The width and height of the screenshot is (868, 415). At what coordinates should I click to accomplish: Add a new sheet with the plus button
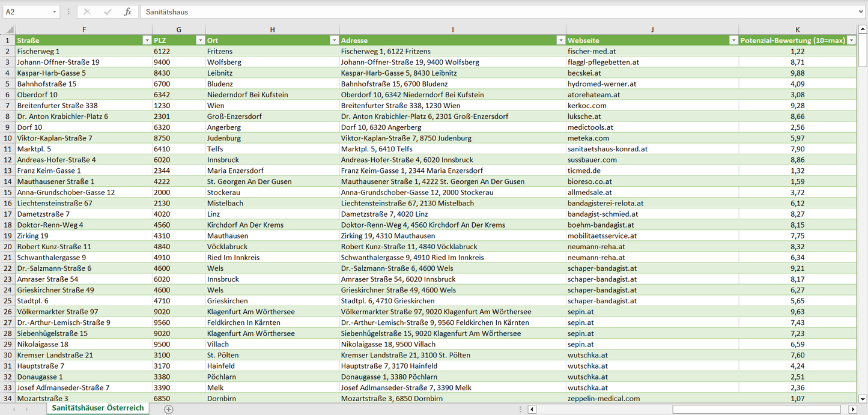[x=169, y=409]
